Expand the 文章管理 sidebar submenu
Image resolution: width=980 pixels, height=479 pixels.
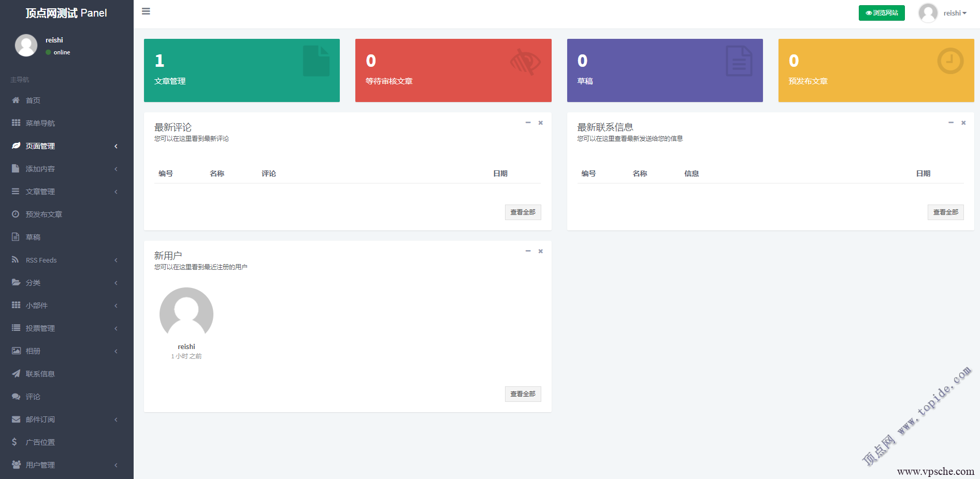[x=66, y=192]
